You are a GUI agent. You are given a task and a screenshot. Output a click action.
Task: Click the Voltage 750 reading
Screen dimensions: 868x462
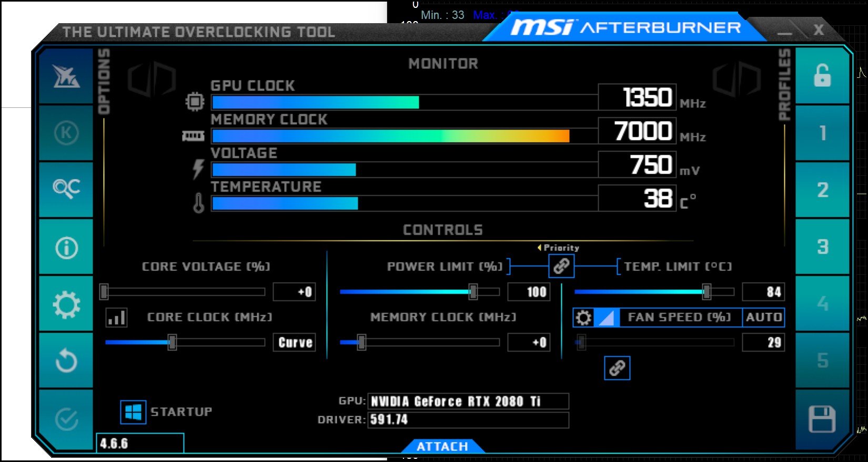[637, 165]
